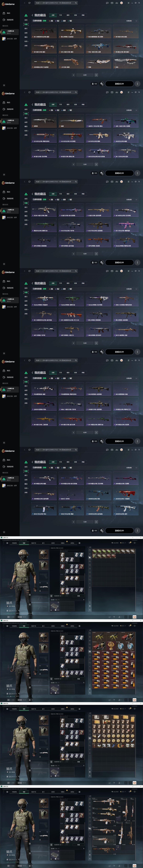Screen dimensions: 143x868
Task: Open SVD狙击步枪 skin card
Action: pos(126,404)
